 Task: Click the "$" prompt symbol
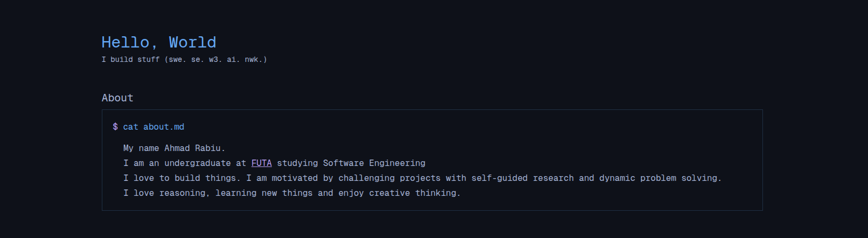click(115, 127)
